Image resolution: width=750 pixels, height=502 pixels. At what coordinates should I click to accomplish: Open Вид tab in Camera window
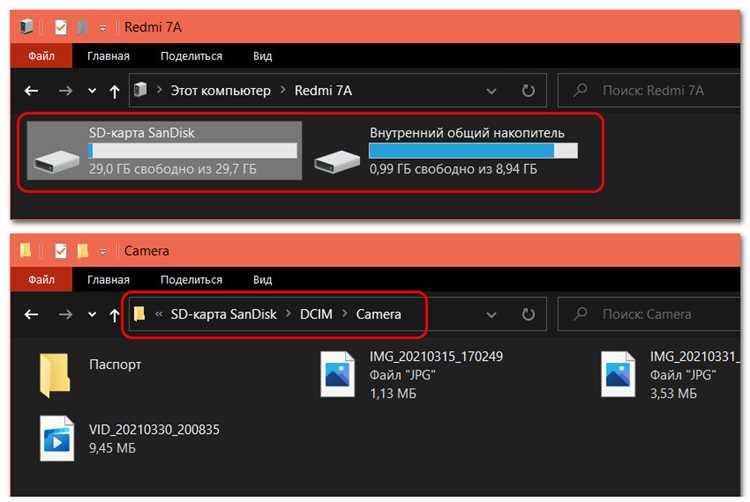(x=262, y=280)
